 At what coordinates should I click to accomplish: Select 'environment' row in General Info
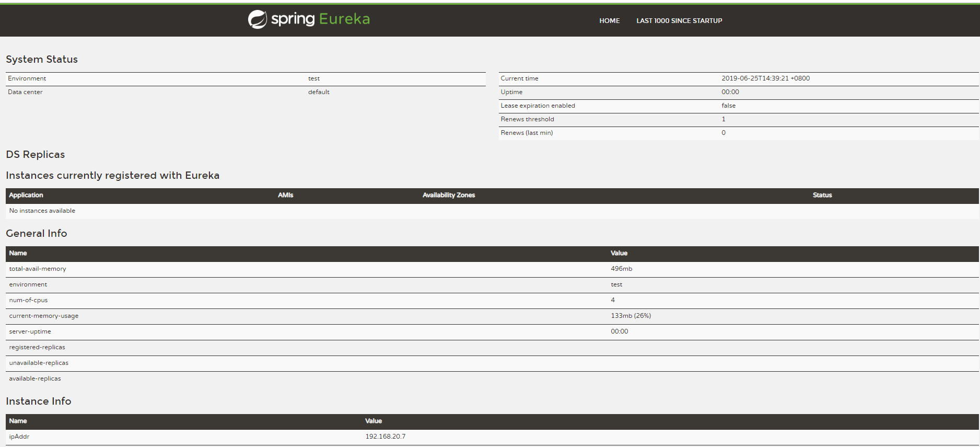pyautogui.click(x=492, y=284)
